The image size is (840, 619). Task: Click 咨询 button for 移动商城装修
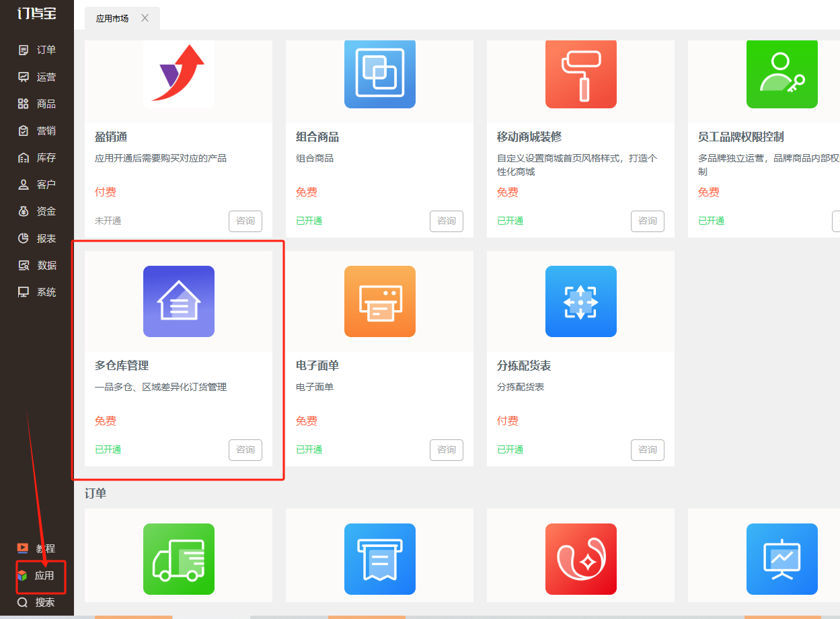point(648,221)
